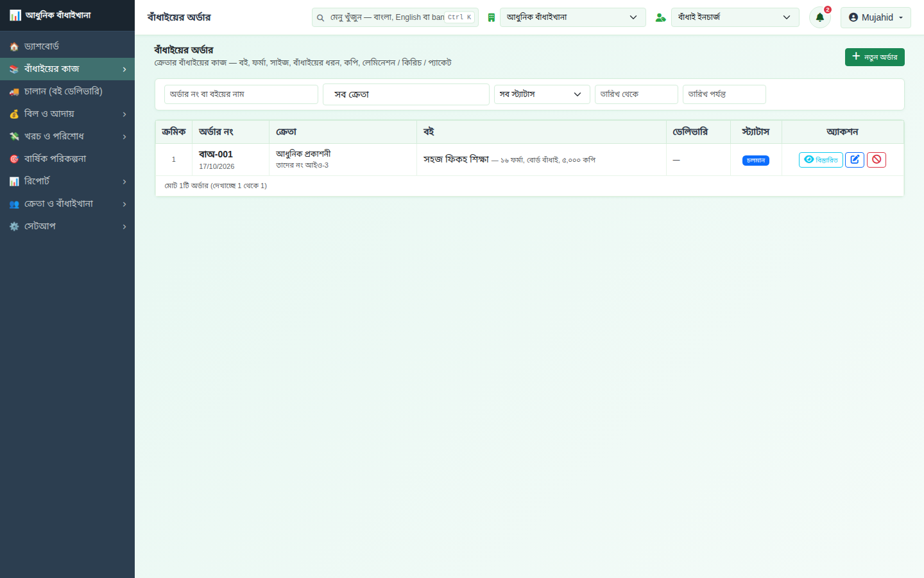Viewport: 924px width, 578px height.
Task: Expand the বিল ও আদায় submenu chevron
Action: tap(124, 114)
